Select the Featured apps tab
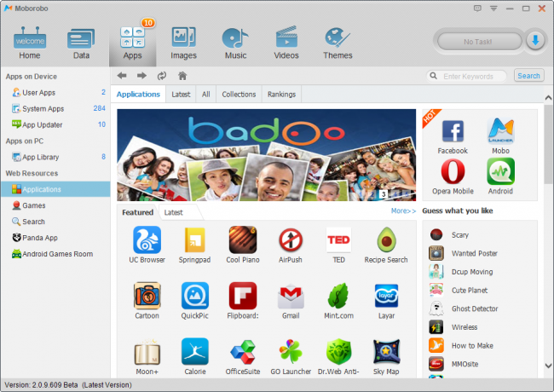 point(137,212)
